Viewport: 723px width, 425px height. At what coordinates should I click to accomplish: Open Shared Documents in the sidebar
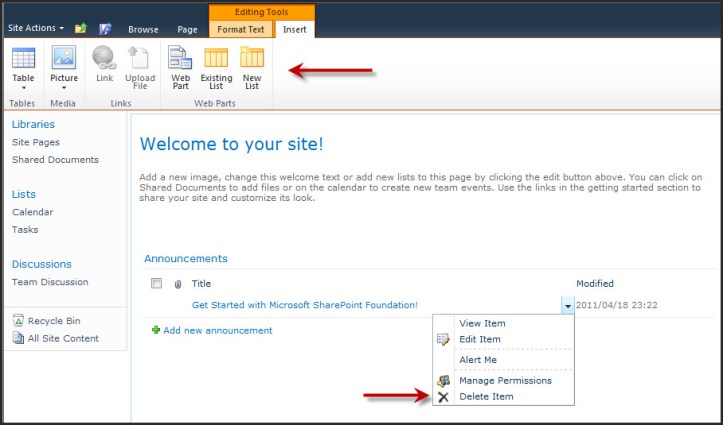[x=55, y=160]
